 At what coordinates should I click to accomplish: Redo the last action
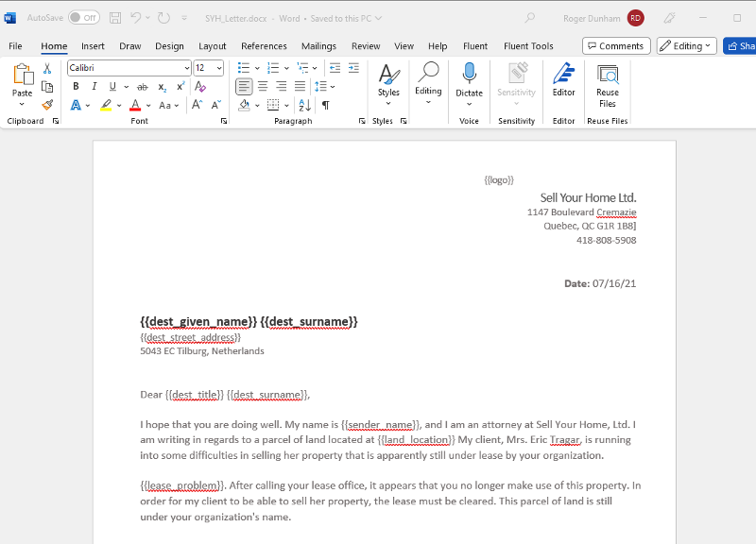click(163, 18)
